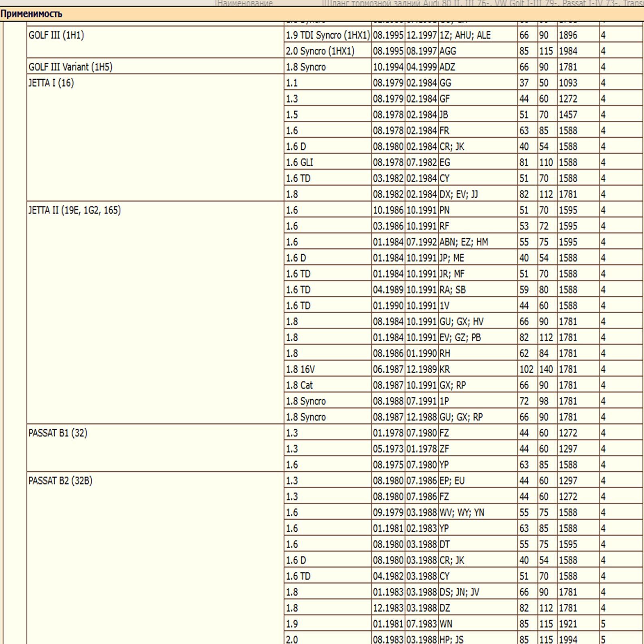This screenshot has width=644, height=644.
Task: Click engine code 1Z; AHU; ALE
Action: pyautogui.click(x=478, y=35)
